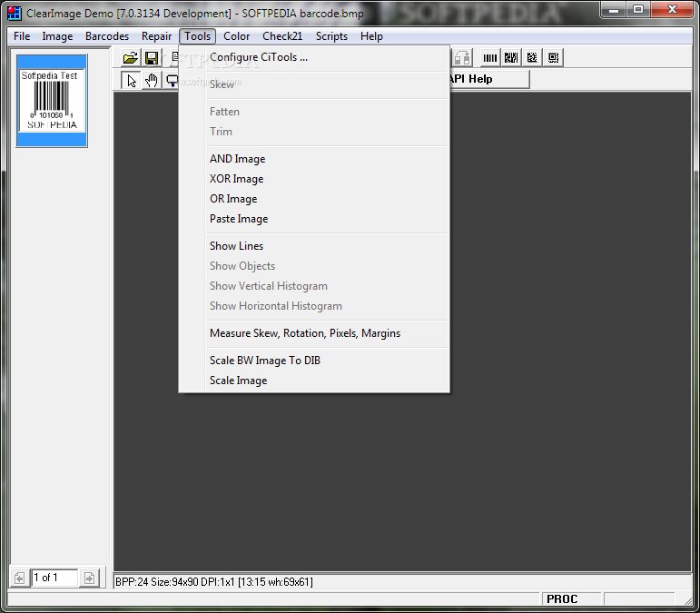Choose Measure Skew, Rotation, Pixels, Margins
700x613 pixels.
coord(314,333)
